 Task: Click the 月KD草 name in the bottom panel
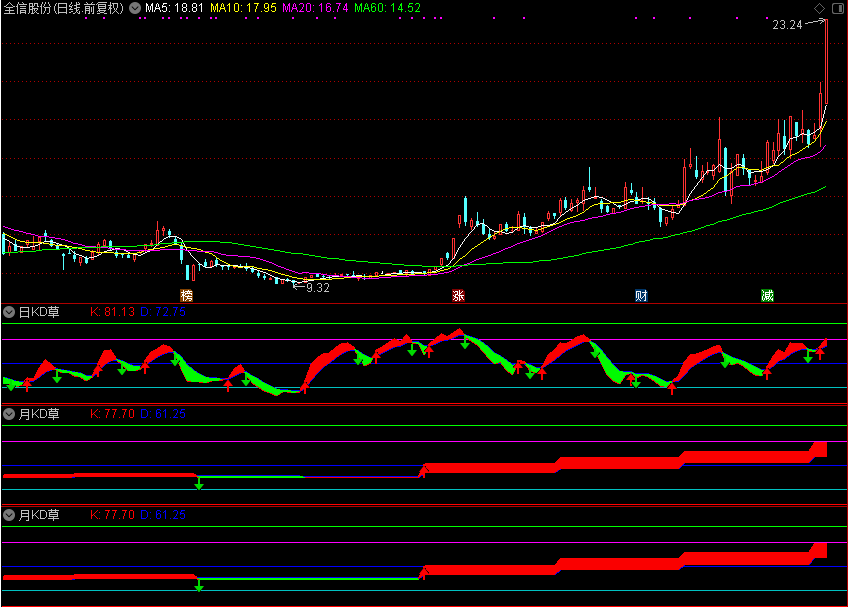point(39,515)
